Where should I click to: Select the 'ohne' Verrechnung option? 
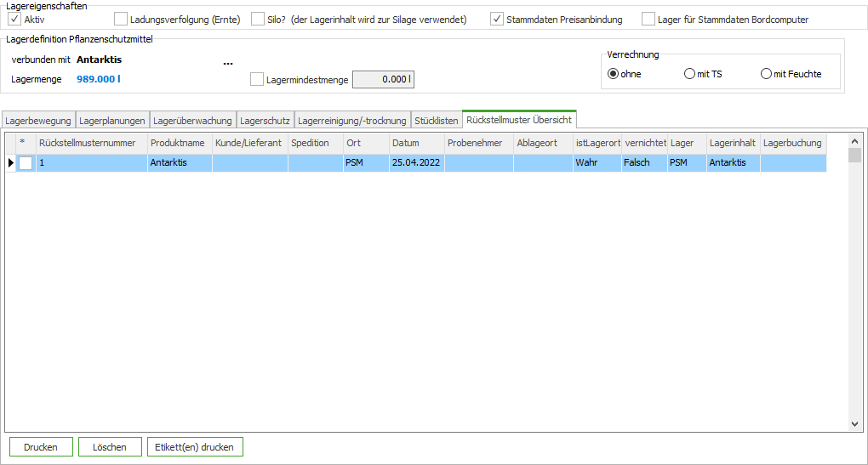tap(613, 74)
